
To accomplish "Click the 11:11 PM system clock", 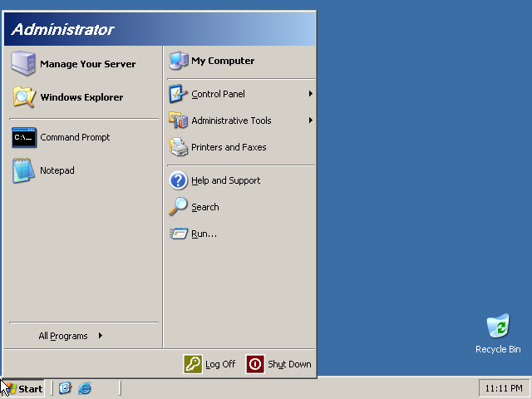I will (x=504, y=388).
